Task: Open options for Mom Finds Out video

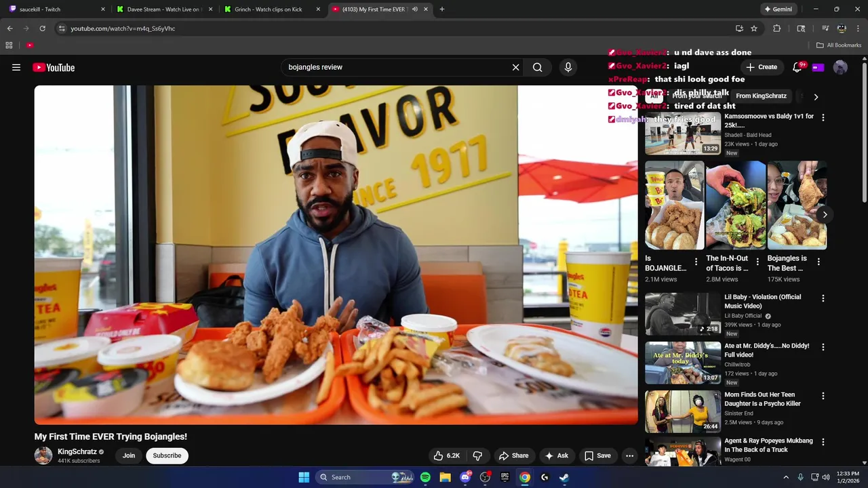Action: pyautogui.click(x=823, y=396)
